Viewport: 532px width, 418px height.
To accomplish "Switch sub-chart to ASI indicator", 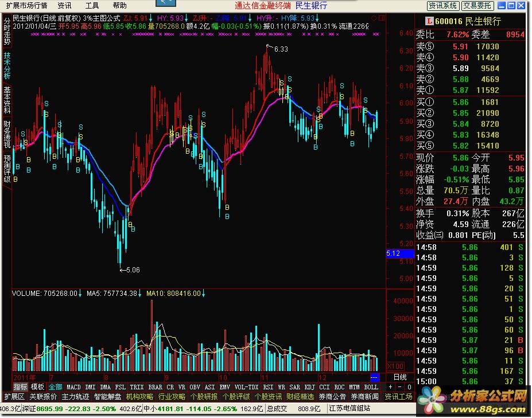I will pos(209,387).
